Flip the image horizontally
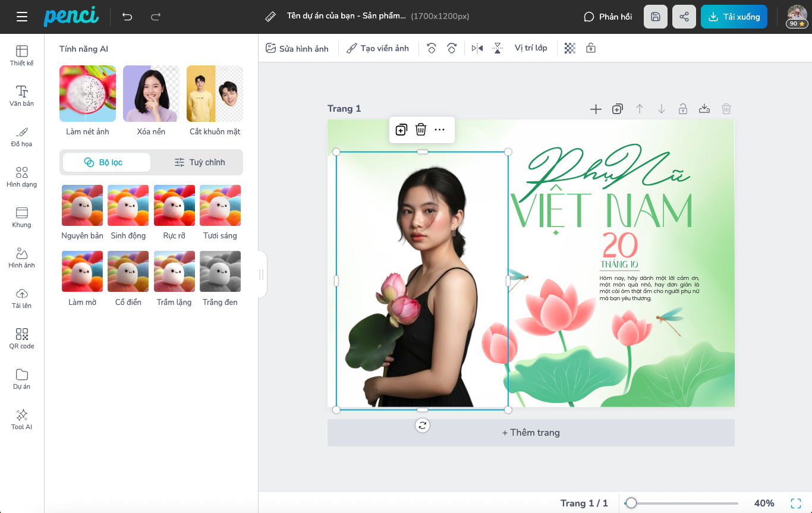The height and width of the screenshot is (513, 812). pyautogui.click(x=477, y=48)
